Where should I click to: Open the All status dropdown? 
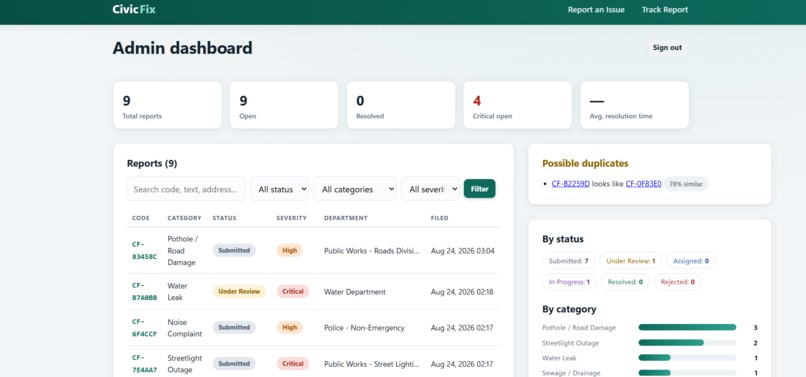click(x=280, y=189)
